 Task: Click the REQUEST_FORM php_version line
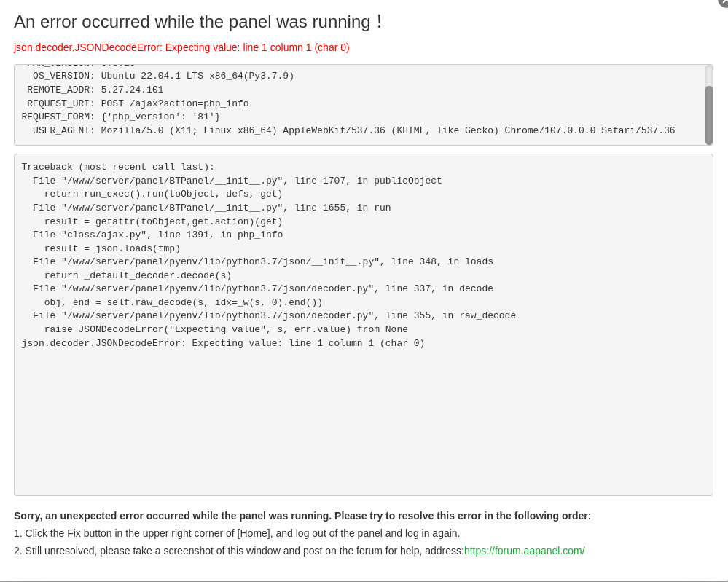pos(120,117)
